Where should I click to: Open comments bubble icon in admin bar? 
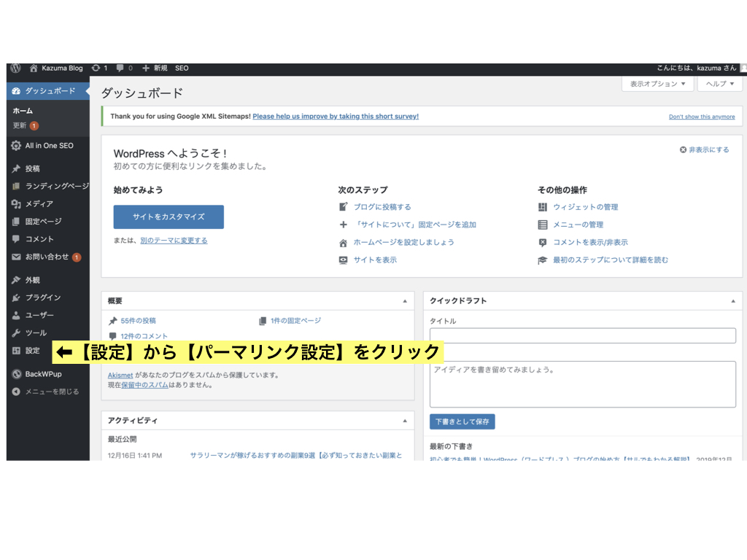point(120,68)
